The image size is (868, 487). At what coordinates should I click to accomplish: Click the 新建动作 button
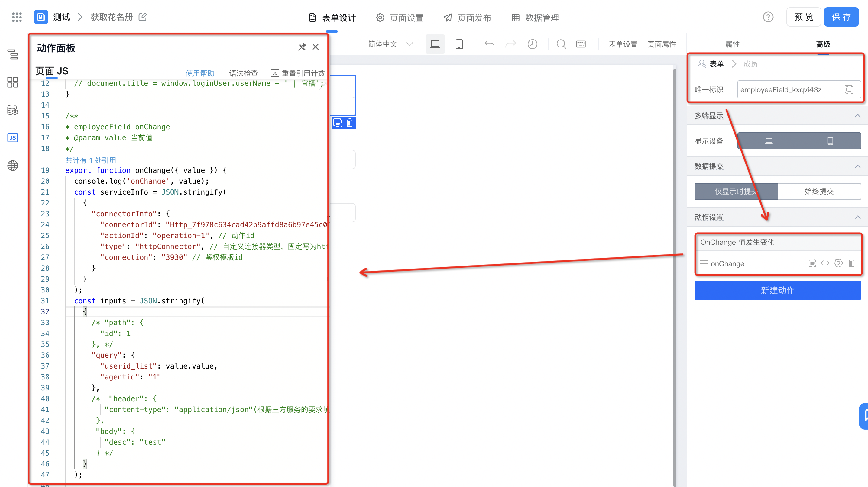[x=778, y=290]
